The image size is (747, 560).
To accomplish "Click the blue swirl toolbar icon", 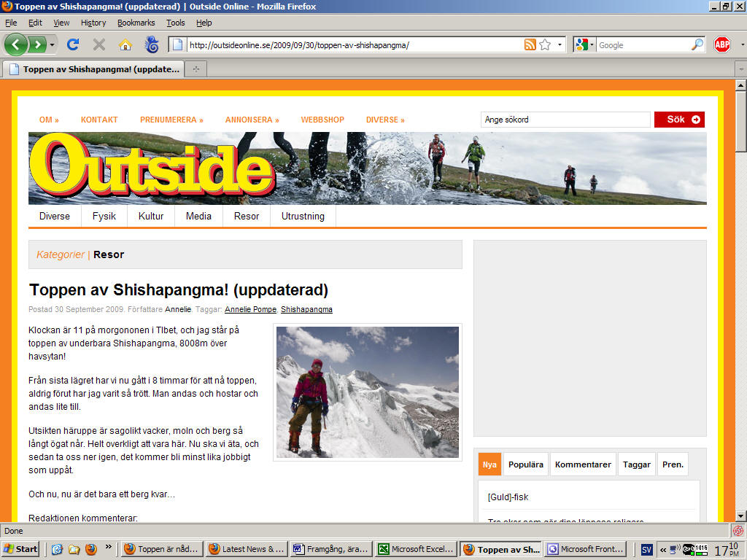I will coord(152,44).
